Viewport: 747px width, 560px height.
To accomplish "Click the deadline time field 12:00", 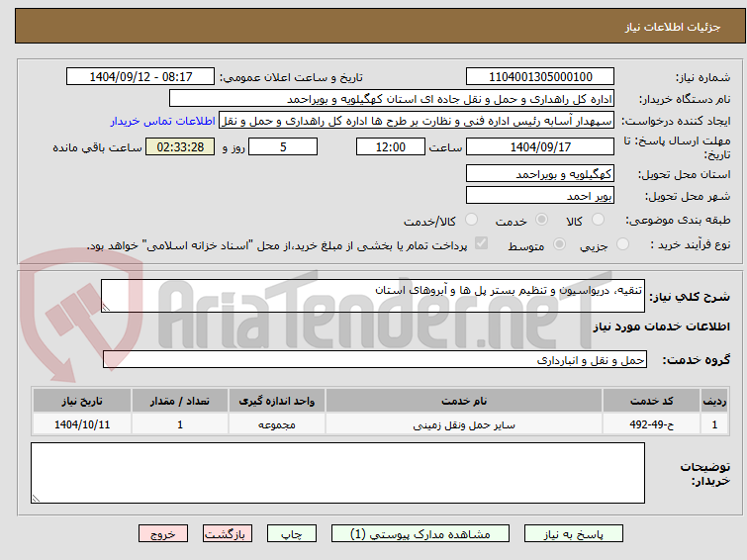I will (x=391, y=146).
